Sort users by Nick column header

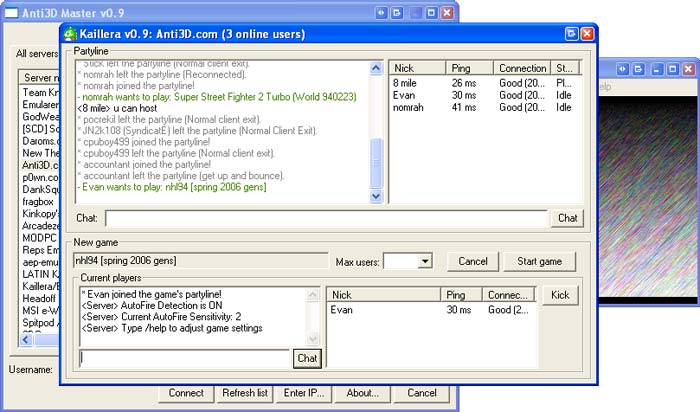coord(417,68)
